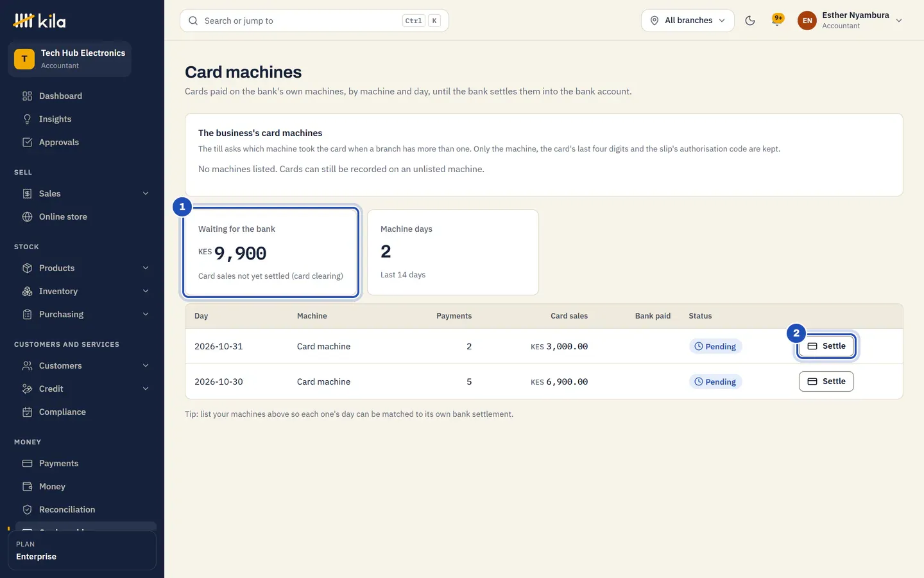This screenshot has width=924, height=578.
Task: Toggle dark mode with the moon icon
Action: click(x=749, y=21)
